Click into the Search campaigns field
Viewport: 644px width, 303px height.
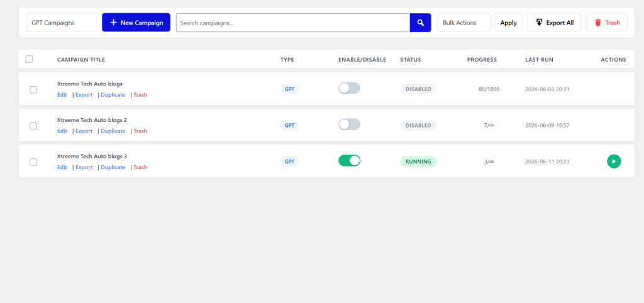[293, 23]
